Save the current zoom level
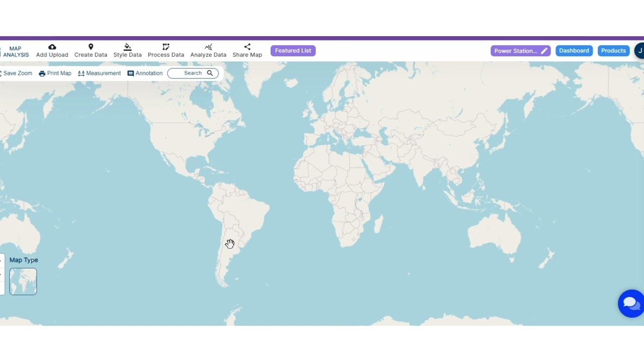 click(16, 73)
